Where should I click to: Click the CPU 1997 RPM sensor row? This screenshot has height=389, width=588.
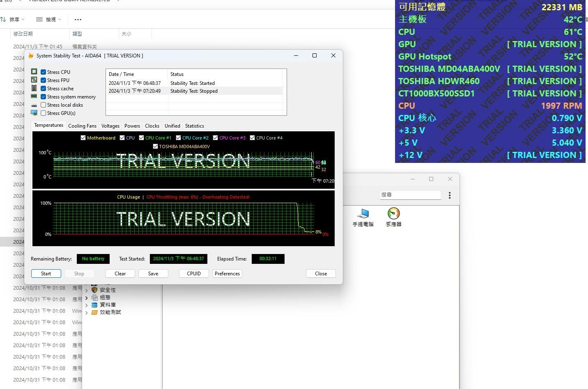490,105
